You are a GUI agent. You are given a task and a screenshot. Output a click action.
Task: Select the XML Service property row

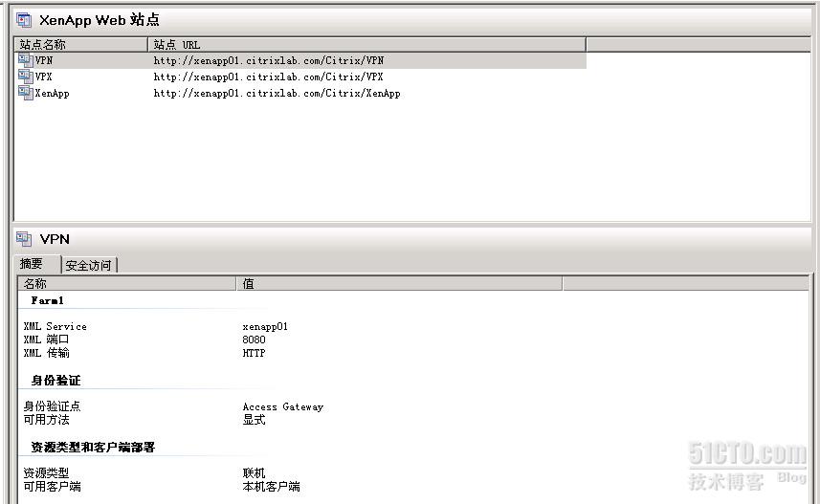coord(156,327)
